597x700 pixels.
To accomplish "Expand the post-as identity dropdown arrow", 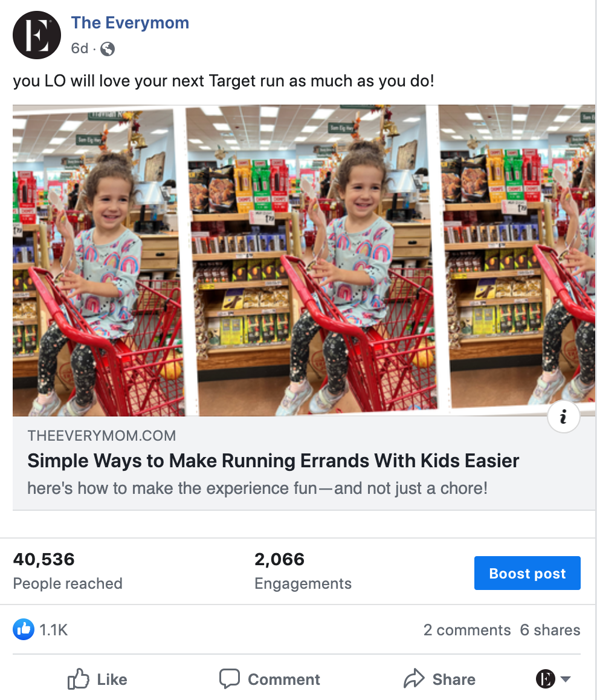I will [x=566, y=679].
